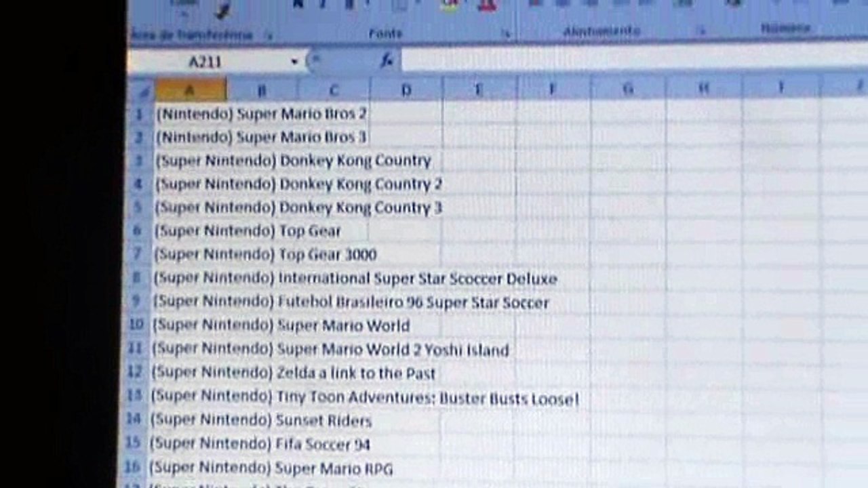Select column B header
The image size is (868, 488).
pyautogui.click(x=262, y=90)
